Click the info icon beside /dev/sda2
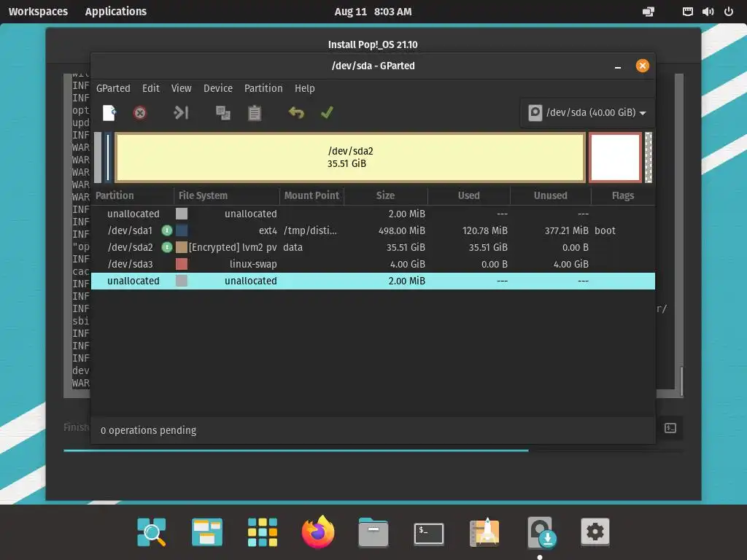747x560 pixels. coord(167,247)
